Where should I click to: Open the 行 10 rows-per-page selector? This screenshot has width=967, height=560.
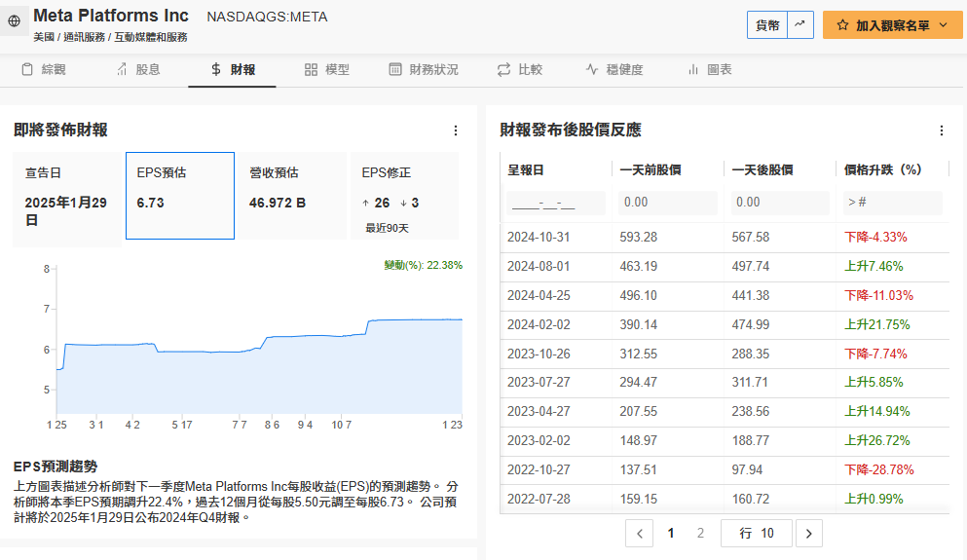pos(756,534)
